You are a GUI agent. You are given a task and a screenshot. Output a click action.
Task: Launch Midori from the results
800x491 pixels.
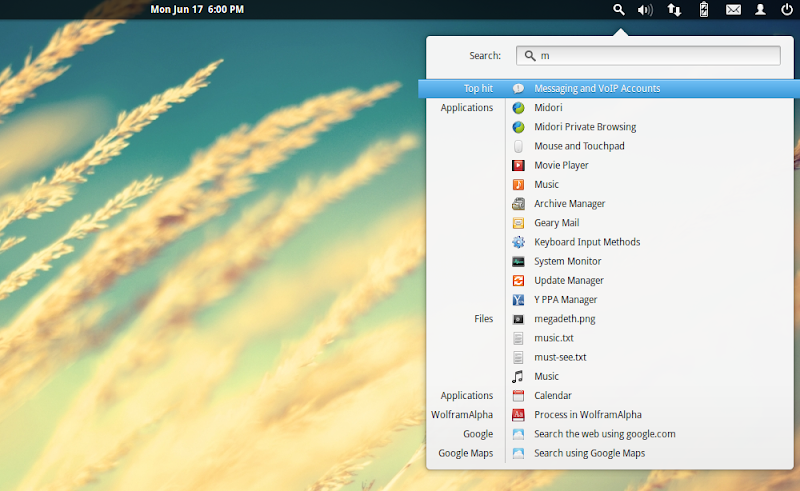548,108
